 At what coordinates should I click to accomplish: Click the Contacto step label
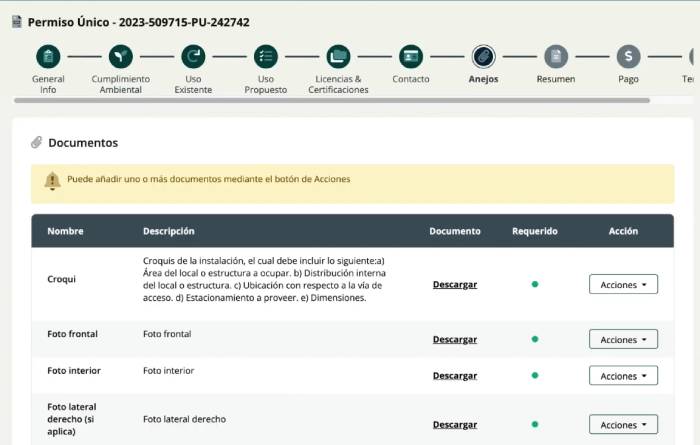pos(411,79)
